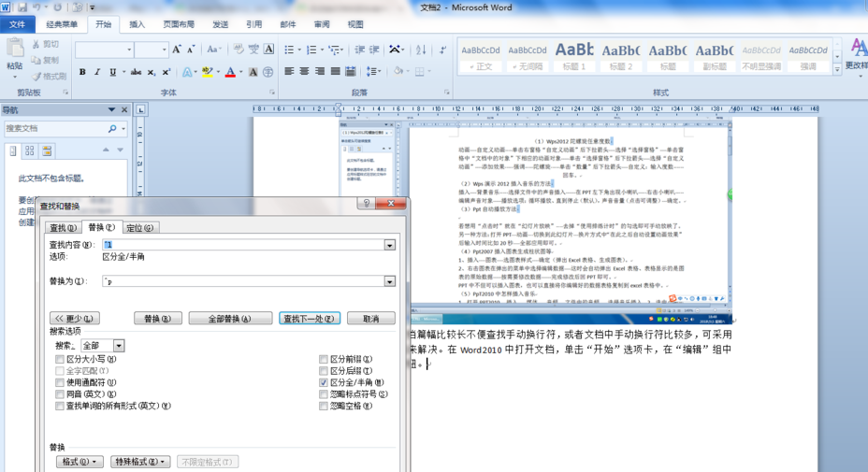Image resolution: width=868 pixels, height=472 pixels.
Task: Click the 替换 Replace button
Action: pyautogui.click(x=158, y=319)
